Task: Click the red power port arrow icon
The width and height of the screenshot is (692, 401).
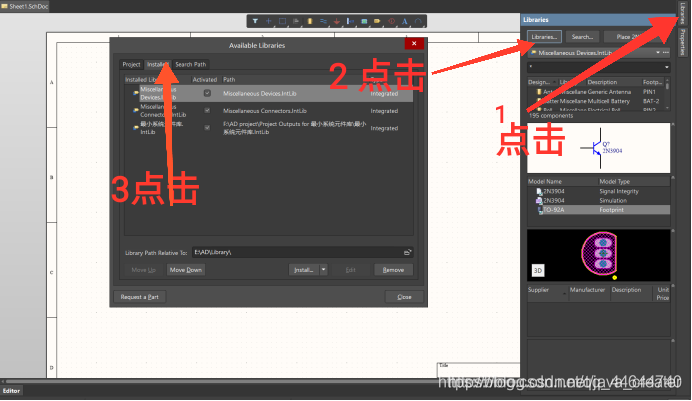Action: [x=337, y=21]
